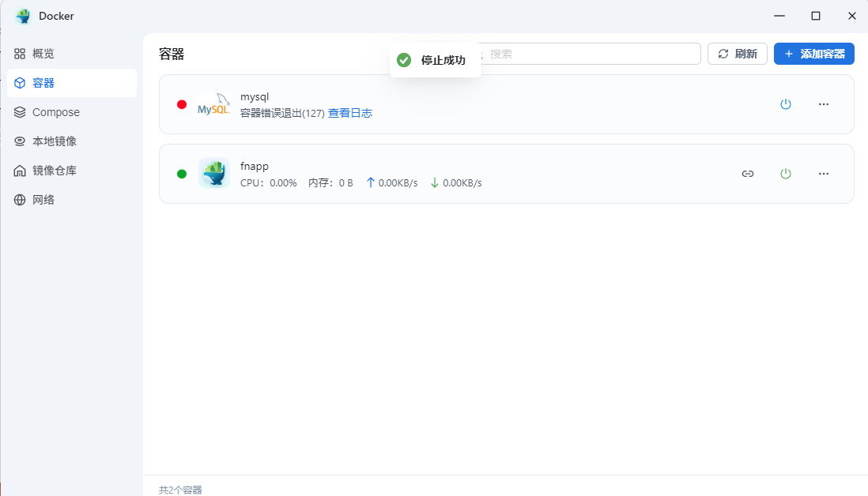This screenshot has height=496, width=868.
Task: Close the Docker window
Action: point(852,16)
